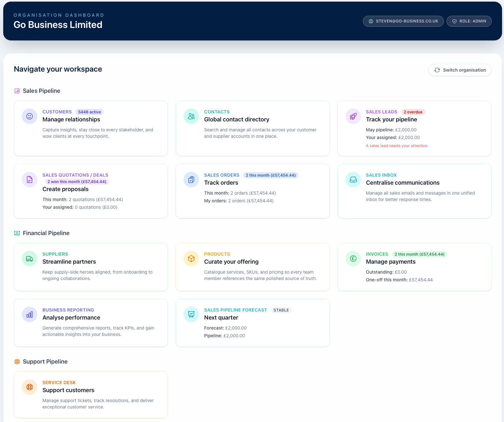Click the Go Business Limited title

(x=58, y=25)
